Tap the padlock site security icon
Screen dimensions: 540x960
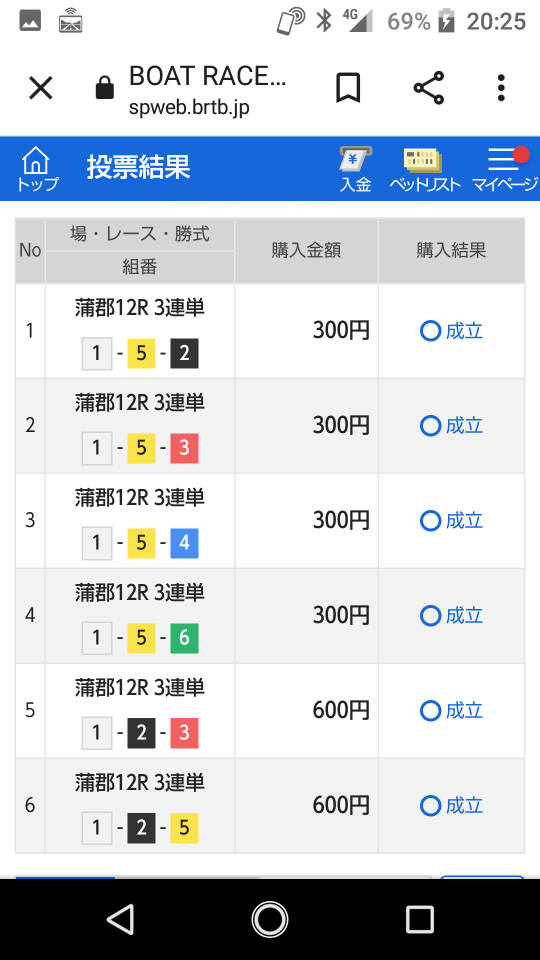[105, 89]
